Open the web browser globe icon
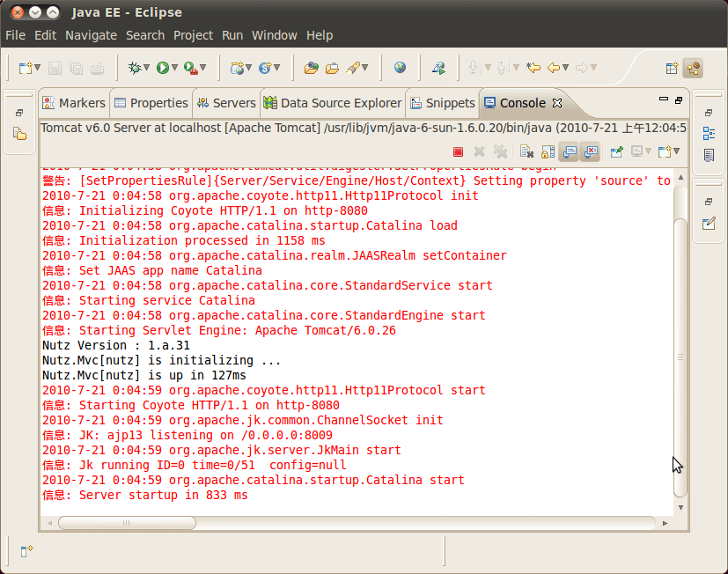728x574 pixels. 401,68
